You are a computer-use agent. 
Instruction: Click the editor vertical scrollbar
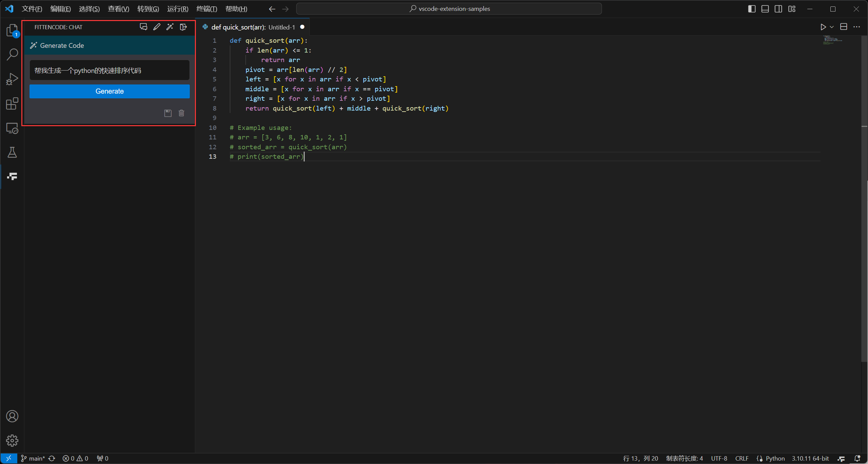pos(864,199)
